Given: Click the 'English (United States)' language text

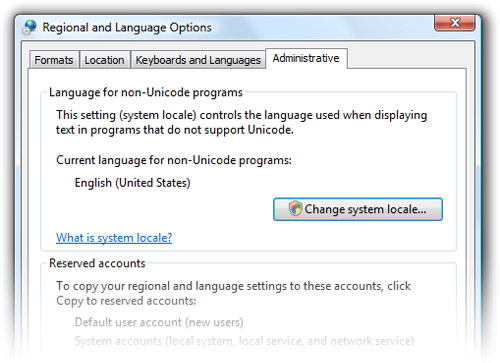Looking at the screenshot, I should (x=133, y=183).
